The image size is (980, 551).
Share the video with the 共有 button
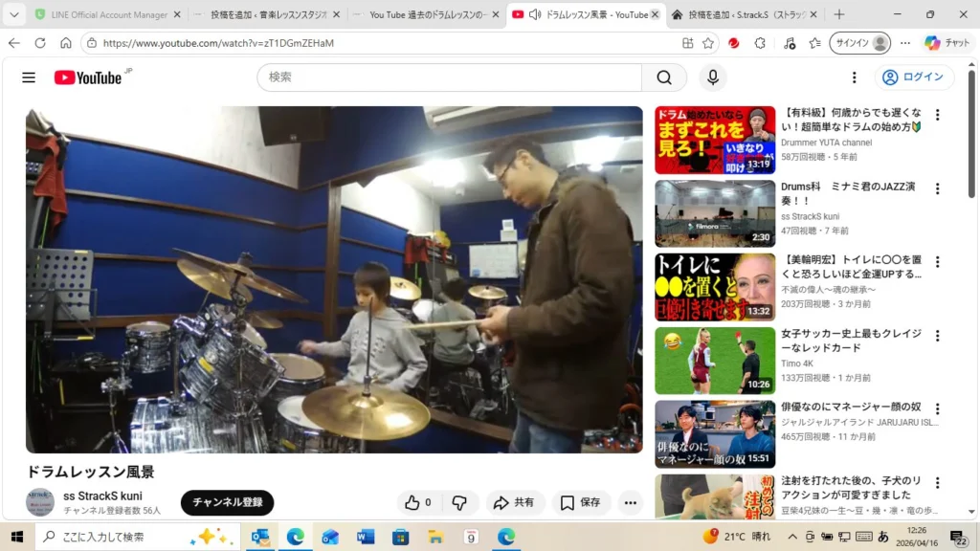[514, 502]
